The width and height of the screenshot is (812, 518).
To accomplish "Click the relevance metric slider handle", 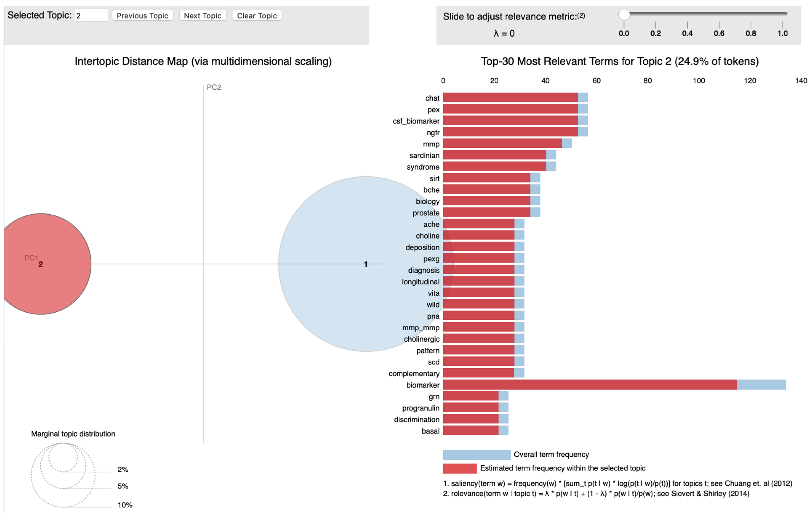I will [624, 15].
